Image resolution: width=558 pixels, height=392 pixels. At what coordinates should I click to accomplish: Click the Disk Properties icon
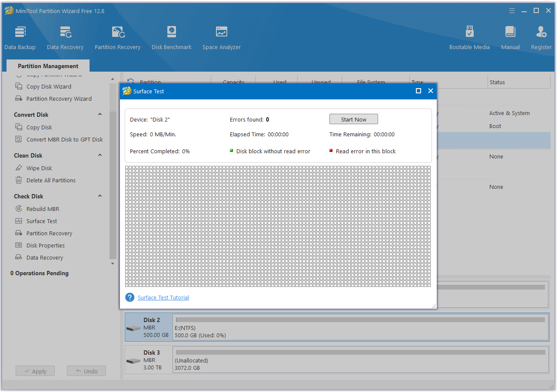[x=19, y=245]
